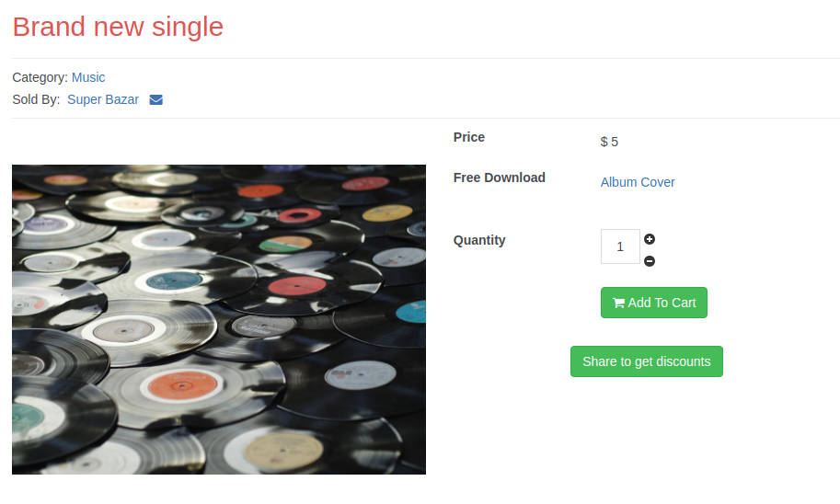Screen dimensions: 840x504
Task: Click the Brand new single title
Action: tap(118, 27)
